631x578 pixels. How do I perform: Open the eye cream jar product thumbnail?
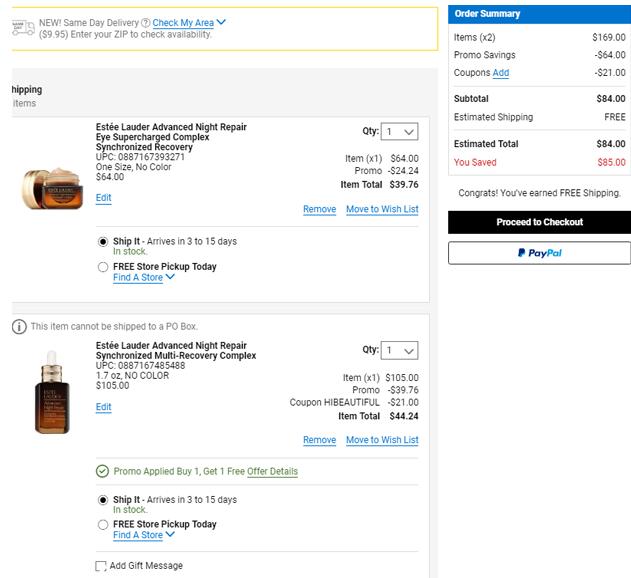coord(52,187)
